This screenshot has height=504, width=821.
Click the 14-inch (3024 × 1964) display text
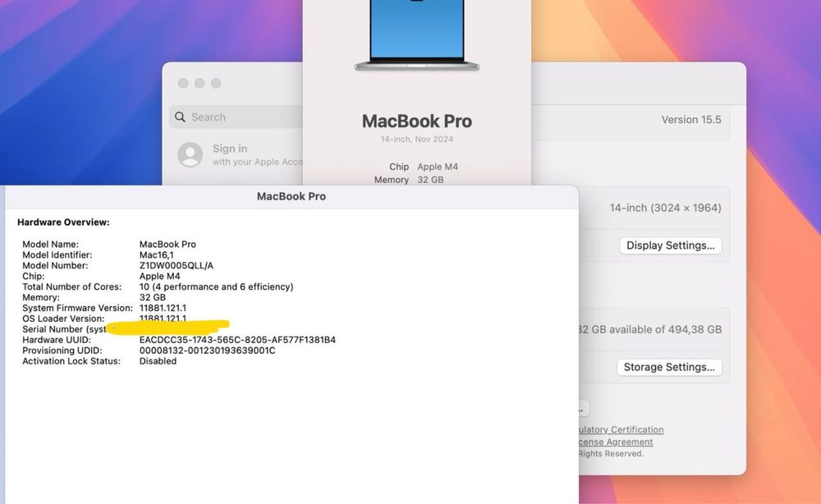[x=665, y=208]
